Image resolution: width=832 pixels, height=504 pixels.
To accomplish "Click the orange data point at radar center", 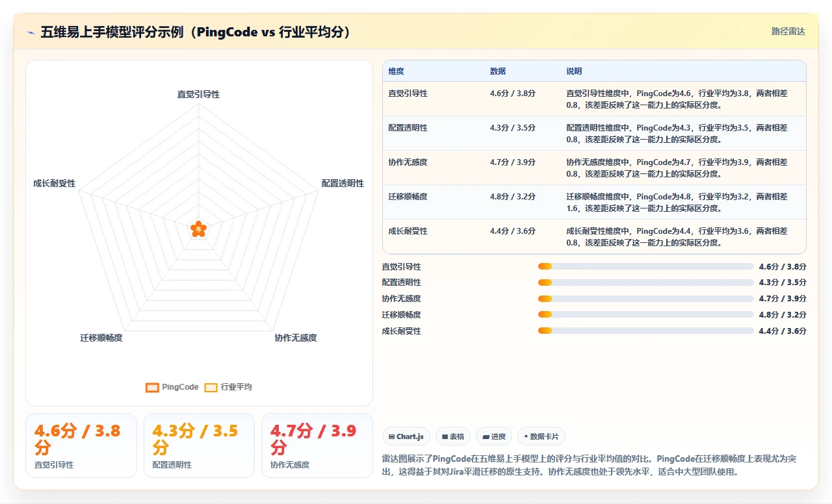I will pyautogui.click(x=198, y=229).
